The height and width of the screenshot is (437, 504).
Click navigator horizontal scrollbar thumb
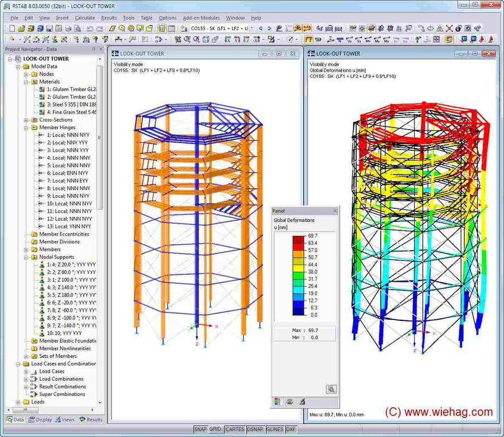(25, 410)
